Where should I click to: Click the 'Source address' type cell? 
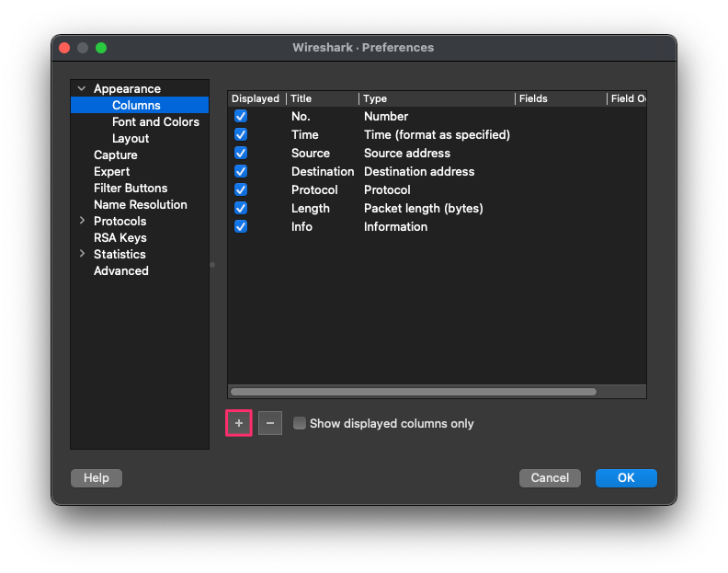[407, 153]
